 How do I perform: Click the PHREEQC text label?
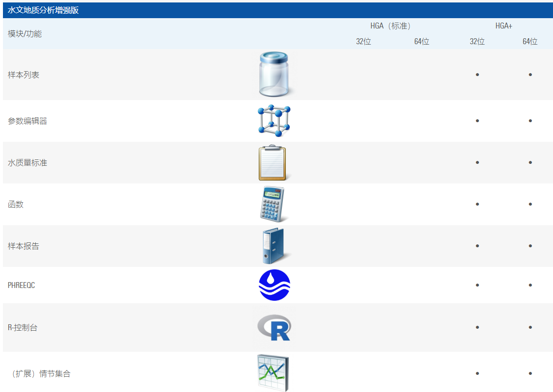pyautogui.click(x=21, y=285)
